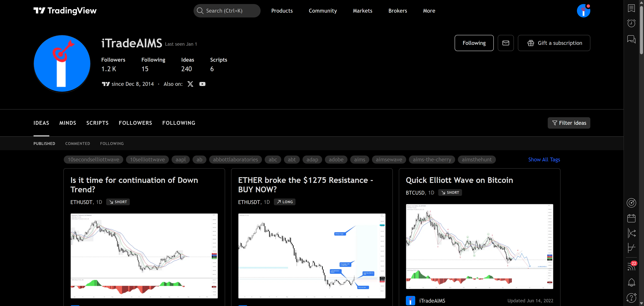Open the ETHER $1275 chart thumbnail

312,256
